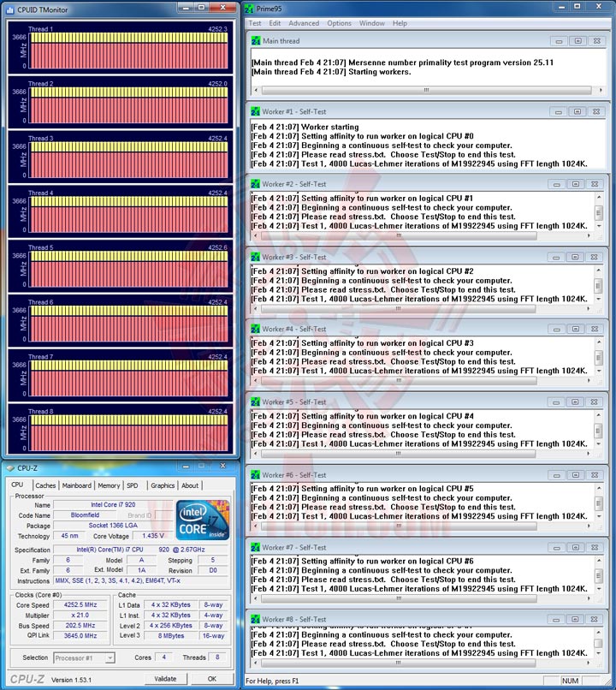Click the CPUID TMonitor title bar icon
The width and height of the screenshot is (616, 690).
(10, 9)
